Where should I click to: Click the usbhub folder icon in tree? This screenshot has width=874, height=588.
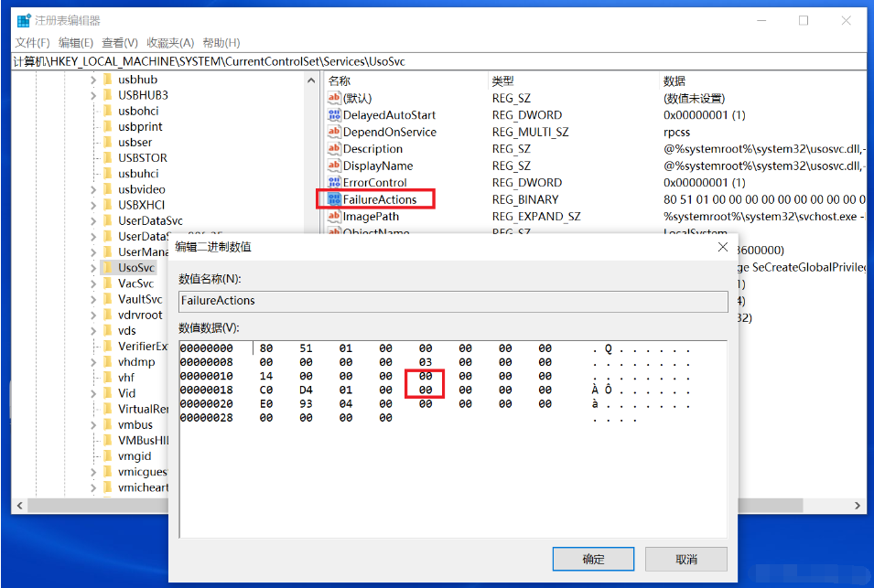point(107,80)
